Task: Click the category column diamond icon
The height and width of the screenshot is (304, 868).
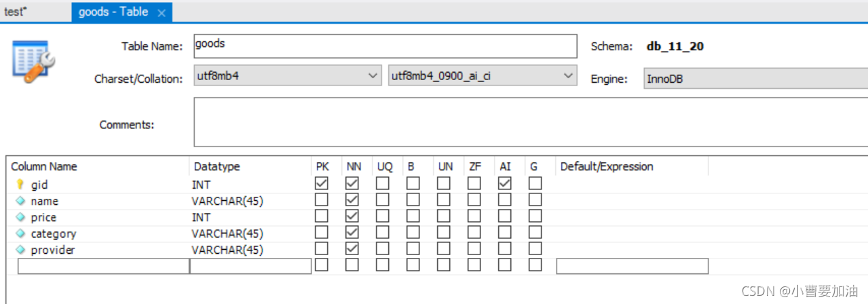Action: click(x=20, y=233)
